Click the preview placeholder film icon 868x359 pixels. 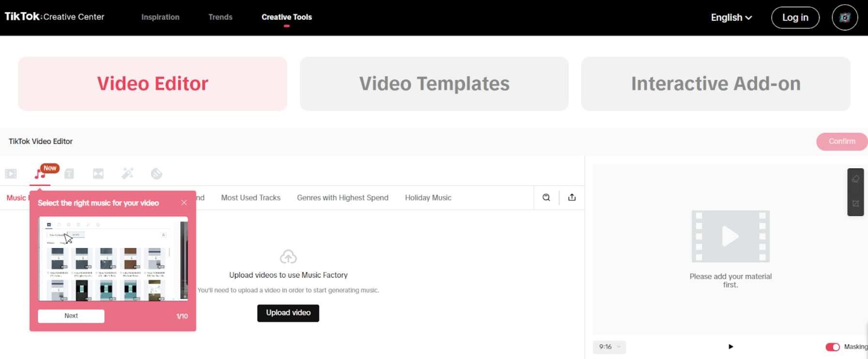731,237
